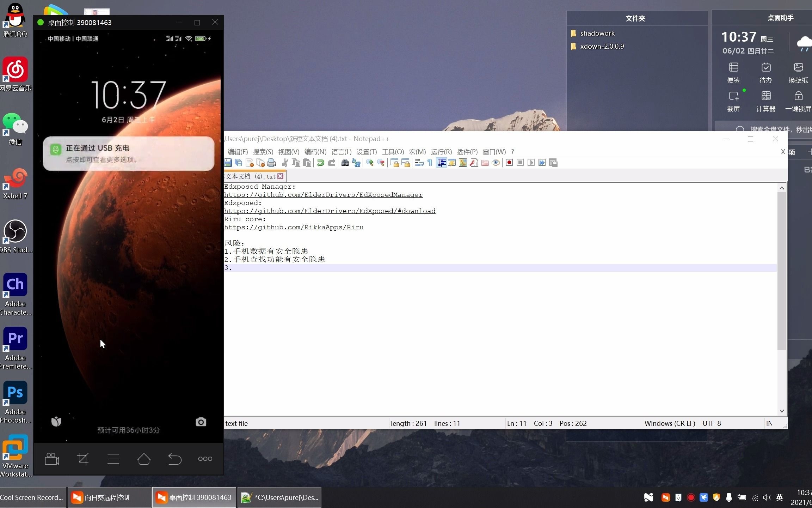Screen dimensions: 812x508
Task: Click the Save file toolbar icon
Action: point(228,163)
